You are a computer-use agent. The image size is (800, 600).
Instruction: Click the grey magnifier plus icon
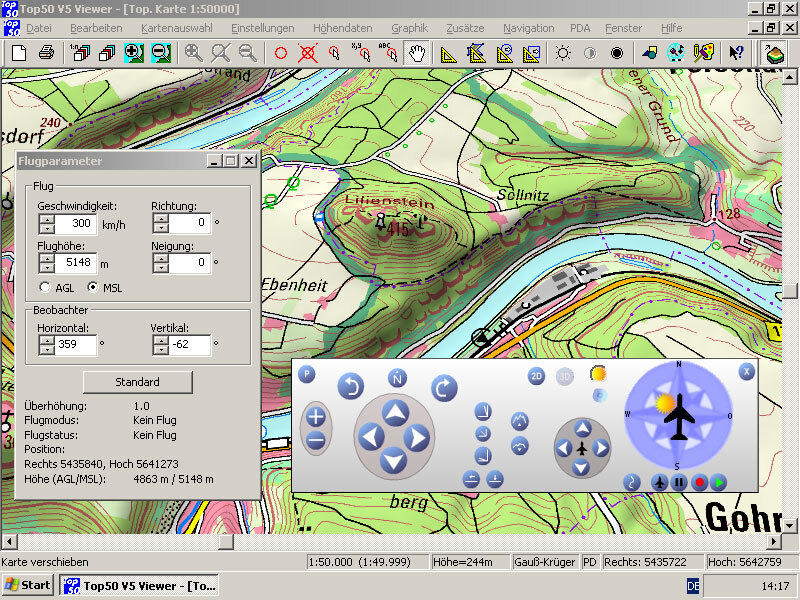(x=193, y=53)
